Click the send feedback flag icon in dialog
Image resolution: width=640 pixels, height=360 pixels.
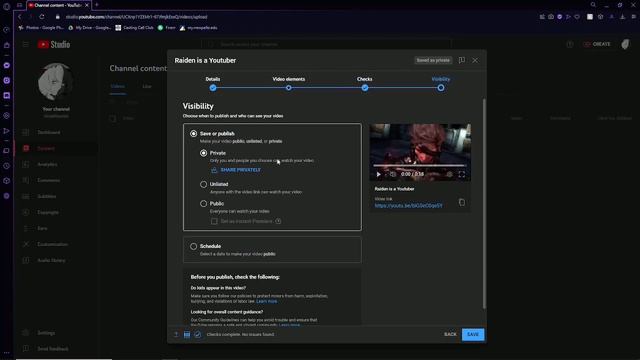pyautogui.click(x=462, y=60)
